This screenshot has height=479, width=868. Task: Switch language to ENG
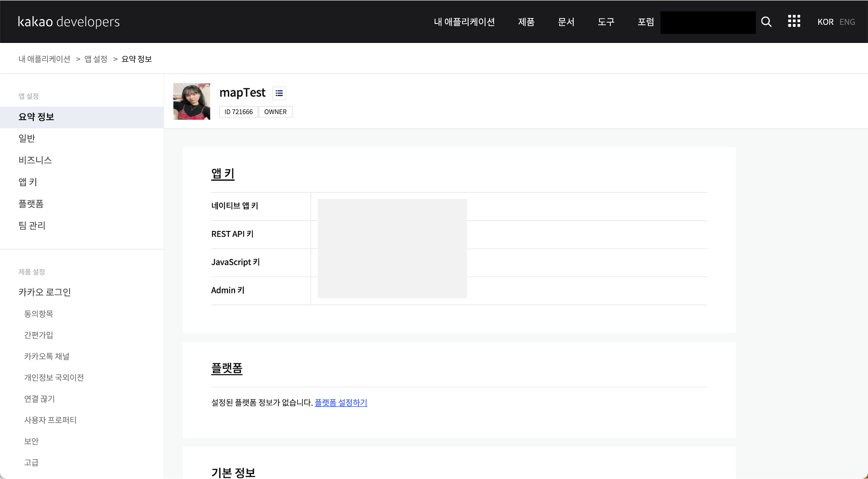[x=847, y=22]
